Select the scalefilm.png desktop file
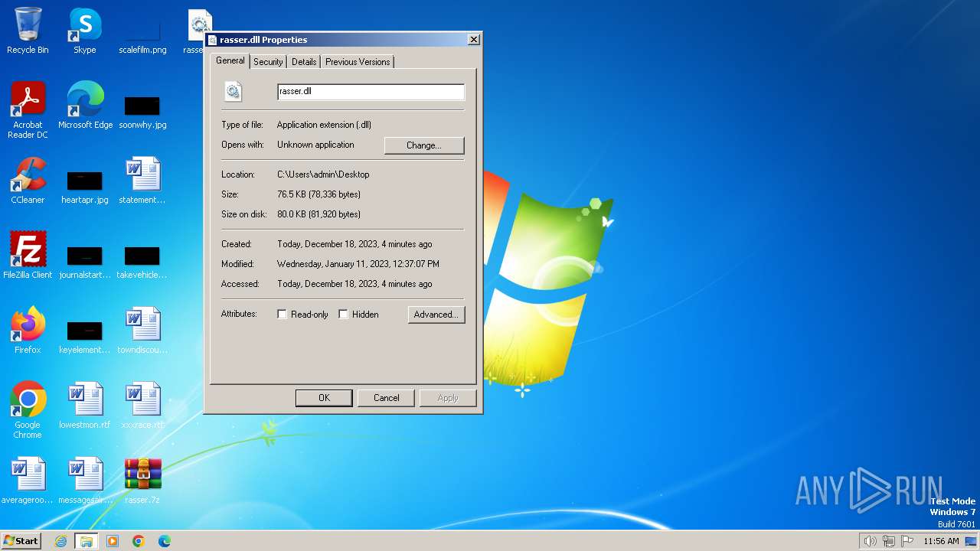This screenshot has width=980, height=551. tap(142, 31)
